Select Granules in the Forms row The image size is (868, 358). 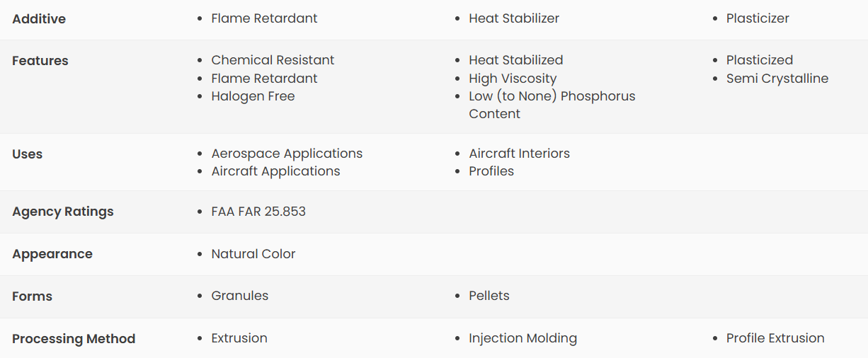click(240, 296)
